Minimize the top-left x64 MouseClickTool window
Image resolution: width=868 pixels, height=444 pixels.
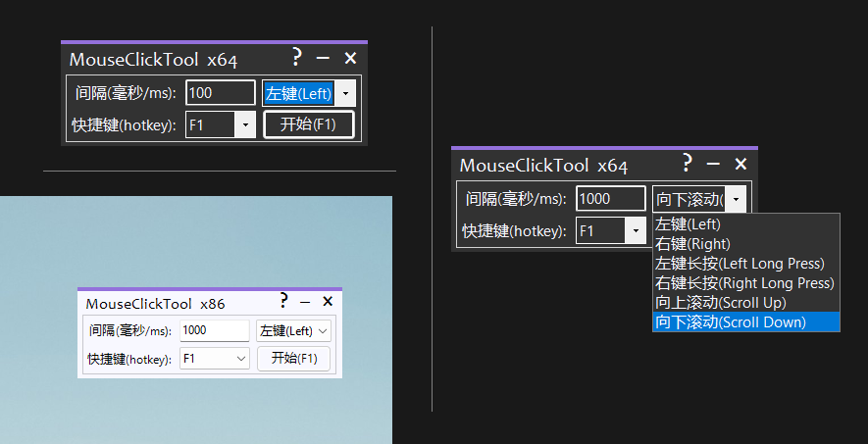pyautogui.click(x=323, y=58)
